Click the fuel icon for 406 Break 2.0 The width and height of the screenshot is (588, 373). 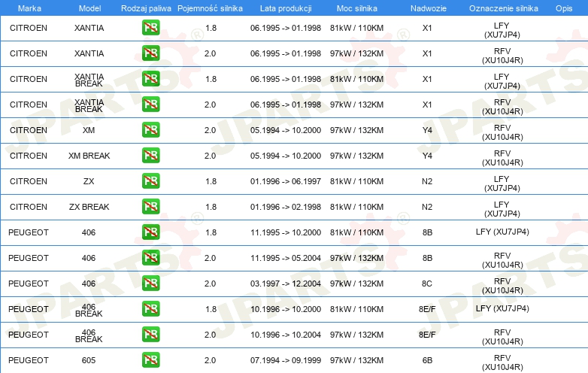click(150, 335)
